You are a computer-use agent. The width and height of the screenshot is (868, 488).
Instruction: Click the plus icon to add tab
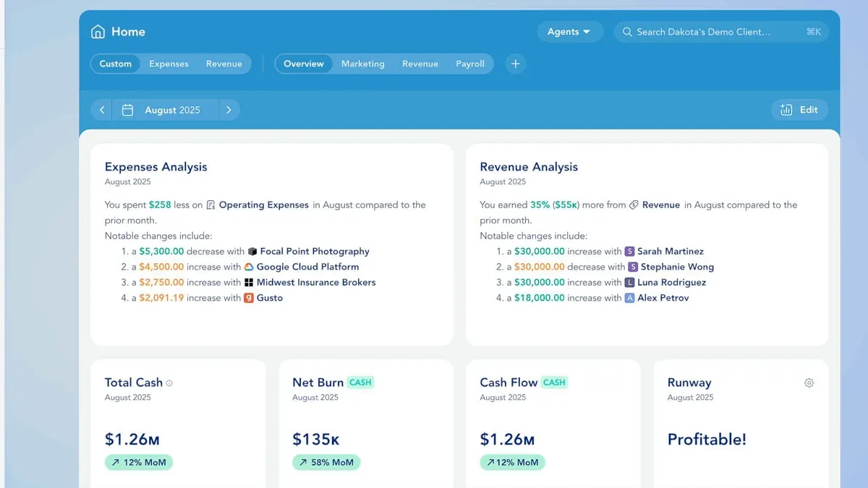coord(515,64)
